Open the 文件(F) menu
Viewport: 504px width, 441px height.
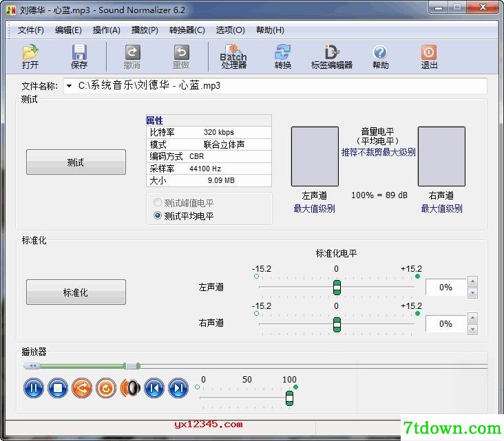(30, 30)
